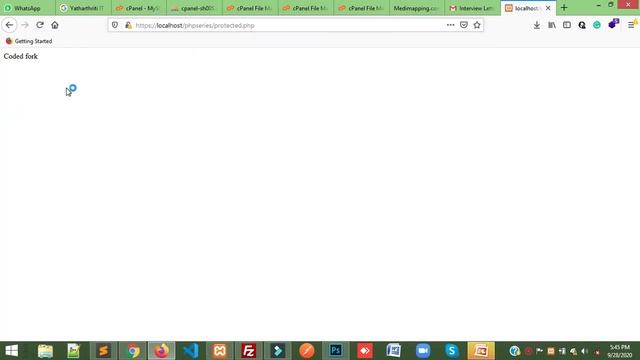Click the forward navigation arrow

coord(24,25)
